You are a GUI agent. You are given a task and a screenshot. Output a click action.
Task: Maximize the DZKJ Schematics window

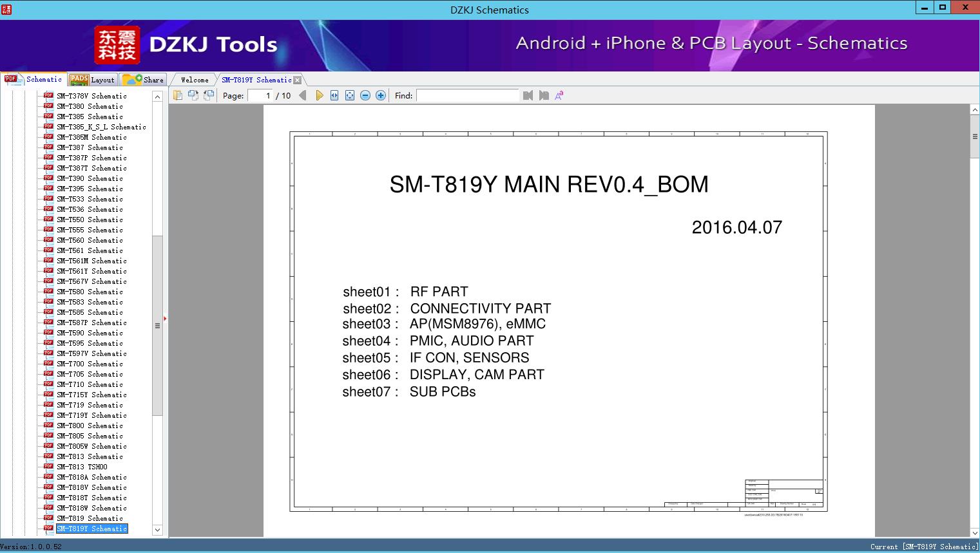(x=943, y=8)
